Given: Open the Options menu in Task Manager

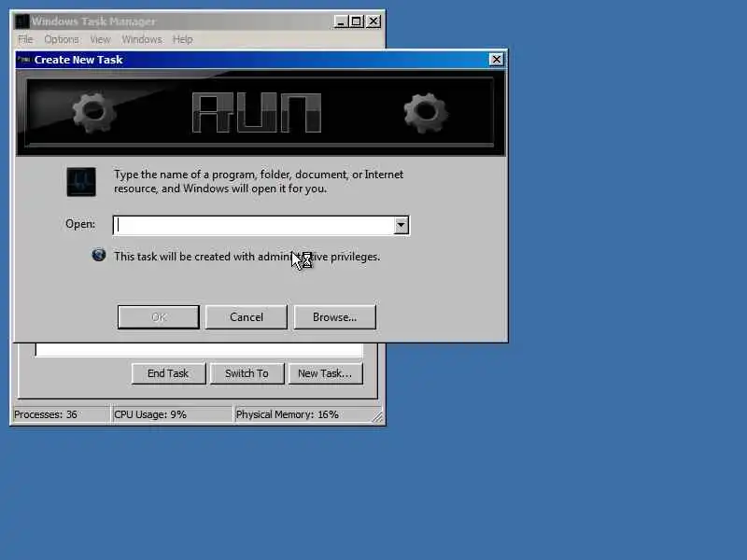Looking at the screenshot, I should [x=62, y=39].
